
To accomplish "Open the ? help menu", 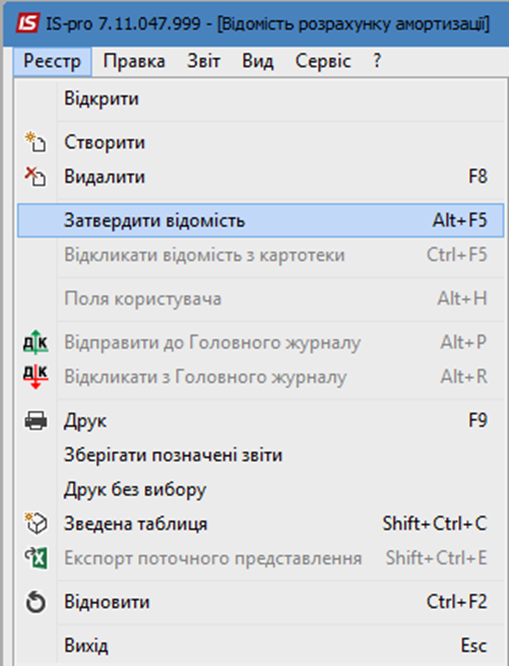I will [376, 62].
